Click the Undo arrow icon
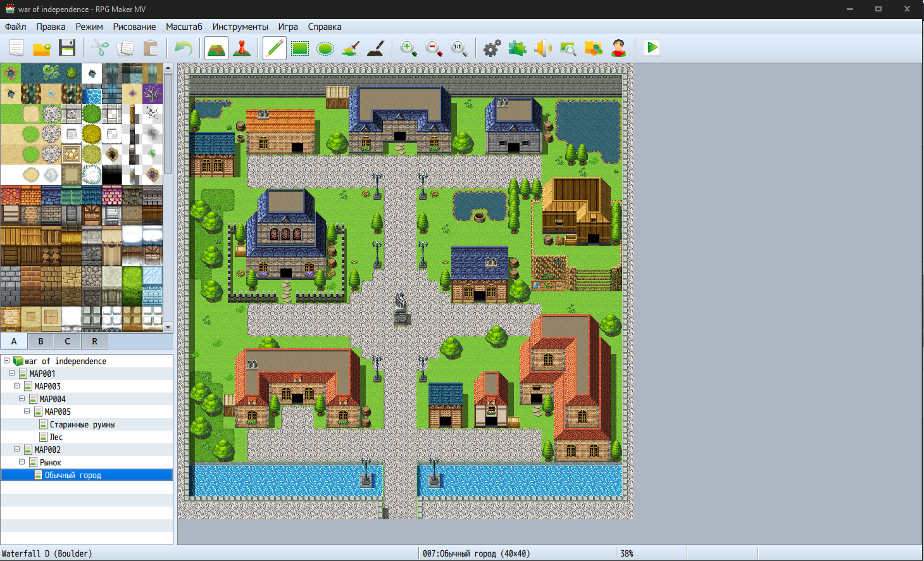924x561 pixels. click(184, 48)
